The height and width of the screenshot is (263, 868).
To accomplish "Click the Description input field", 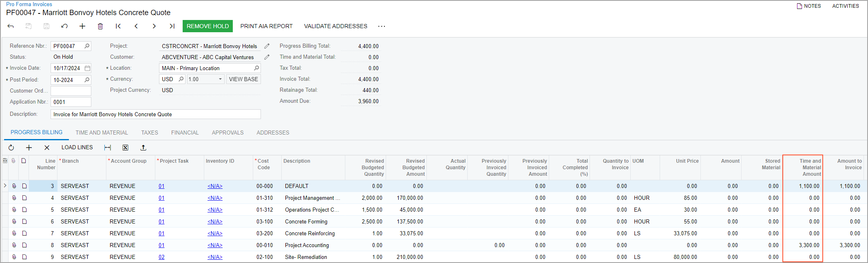I will coord(156,114).
